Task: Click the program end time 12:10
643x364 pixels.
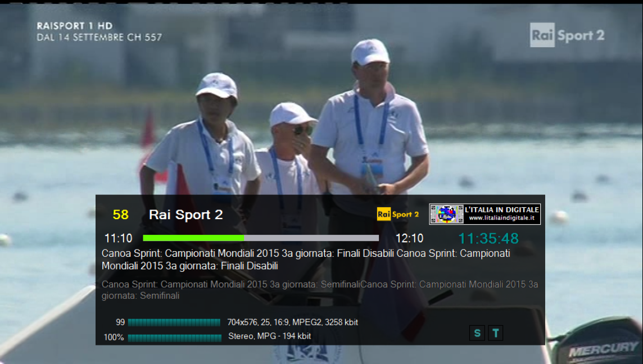Action: (410, 238)
